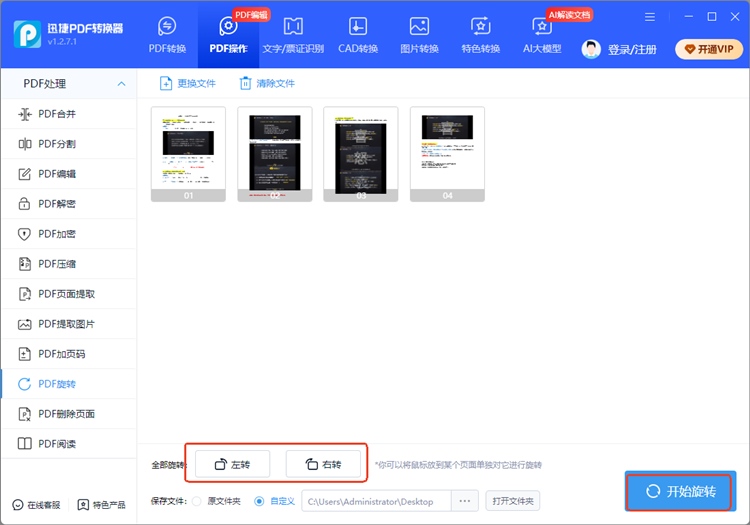This screenshot has height=525, width=750.
Task: Select 自定义 radio option
Action: [259, 502]
